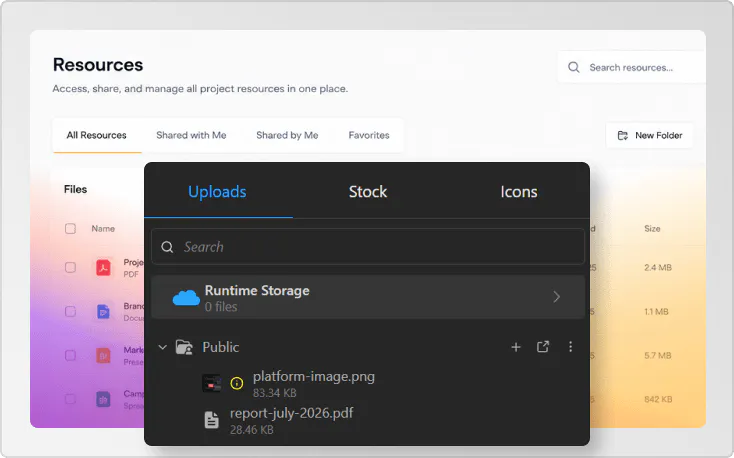Viewport: 734px width, 458px height.
Task: Click the red presentation file icon
Action: coord(103,355)
